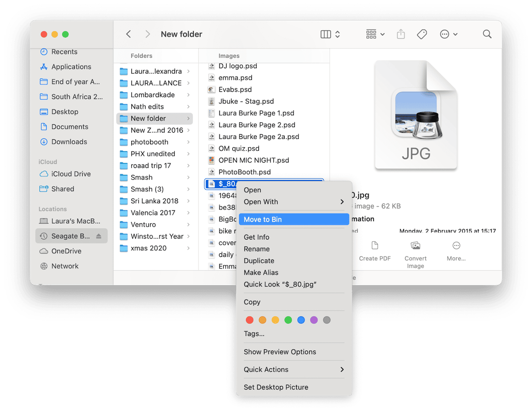Apply the yellow tag color
Image resolution: width=532 pixels, height=410 pixels.
275,320
